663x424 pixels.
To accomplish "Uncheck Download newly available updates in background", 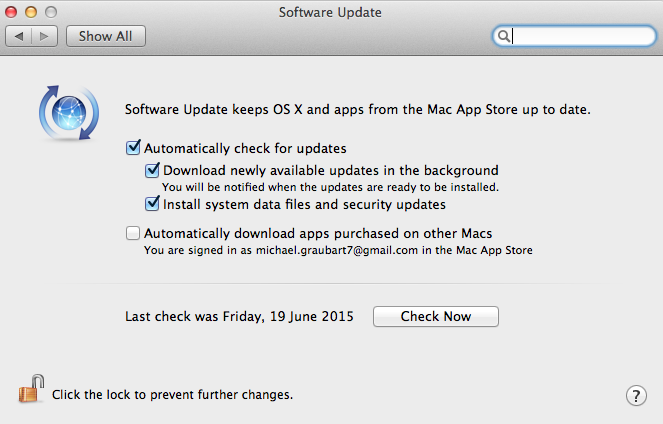I will click(x=153, y=170).
